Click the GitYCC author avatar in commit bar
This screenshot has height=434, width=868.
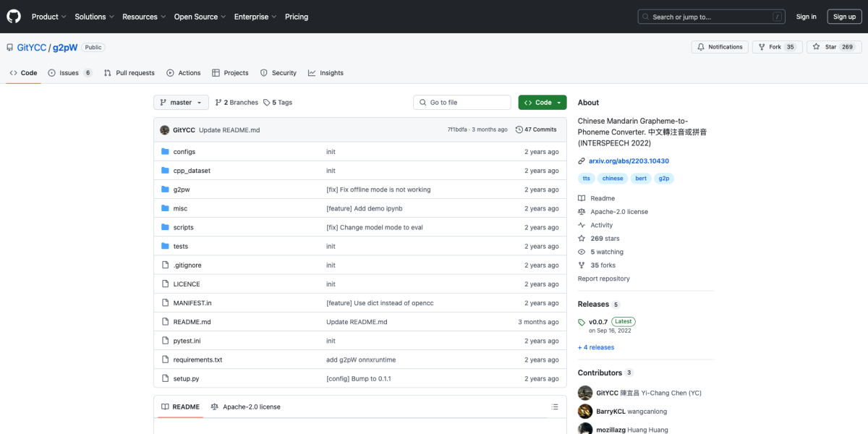[x=165, y=129]
